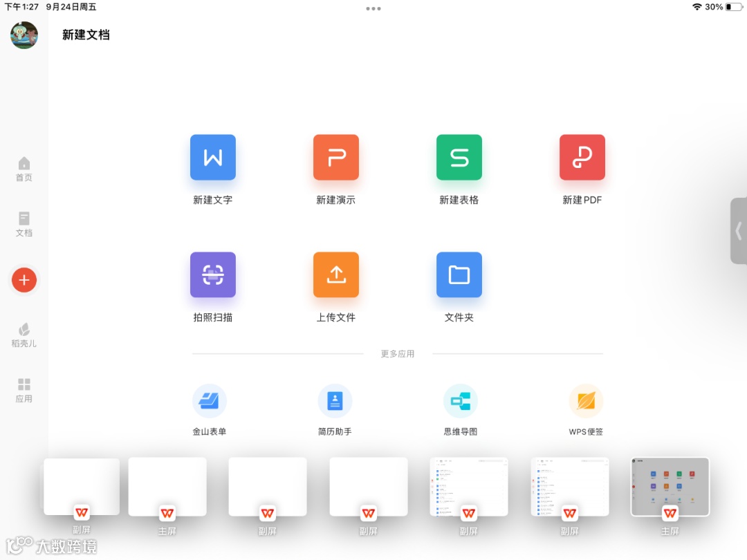Click the red plus new button
This screenshot has height=560, width=747.
24,280
